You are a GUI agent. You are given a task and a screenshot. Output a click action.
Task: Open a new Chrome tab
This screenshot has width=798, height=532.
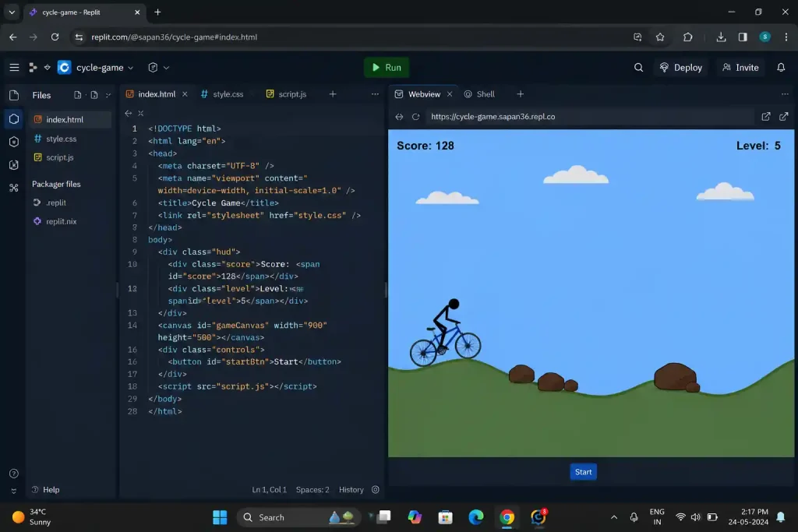pyautogui.click(x=157, y=12)
